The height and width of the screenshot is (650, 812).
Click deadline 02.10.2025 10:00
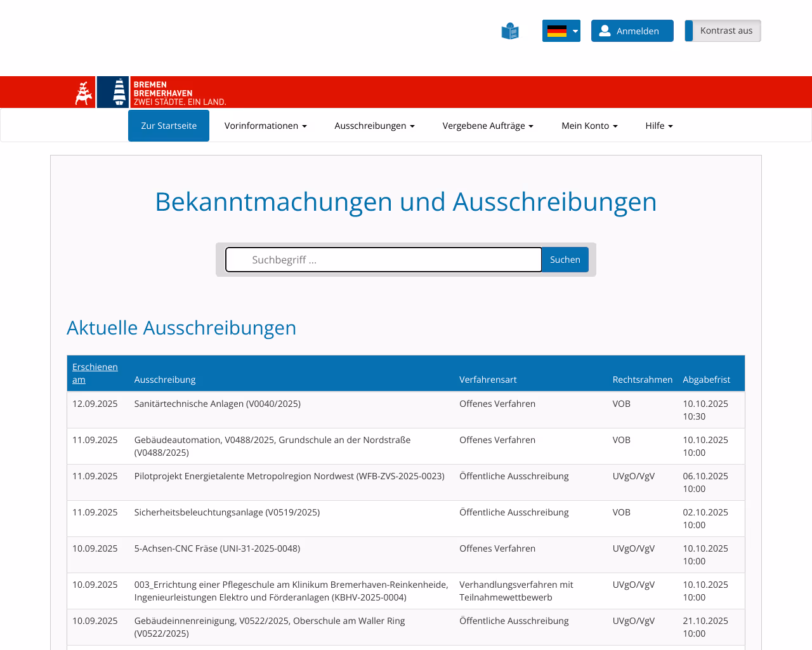[x=705, y=519]
